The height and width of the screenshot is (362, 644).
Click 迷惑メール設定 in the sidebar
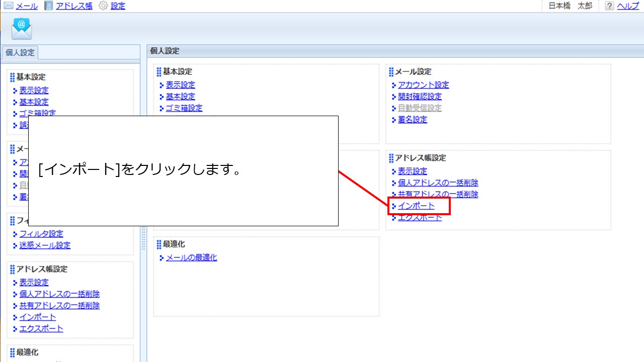(45, 245)
